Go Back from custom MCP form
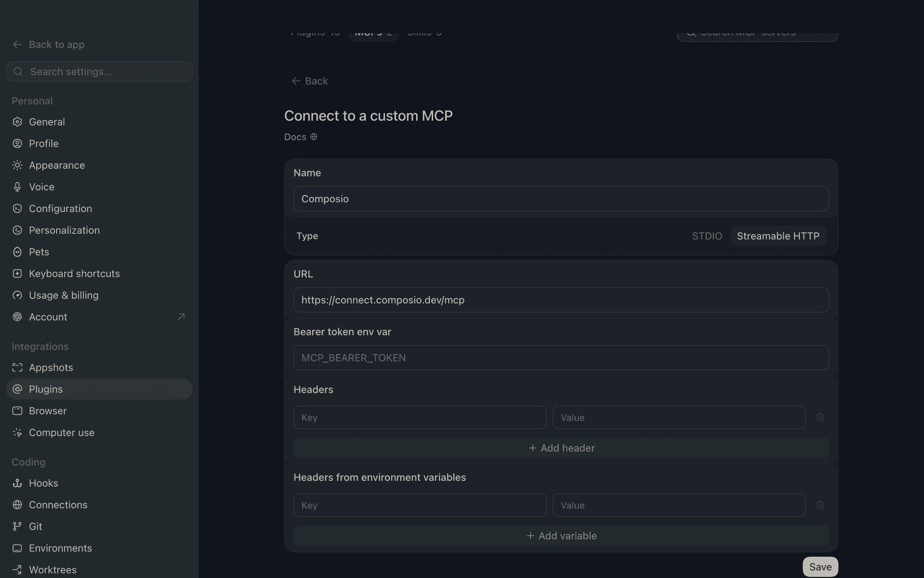Screen dimensions: 924x578 click(x=310, y=81)
